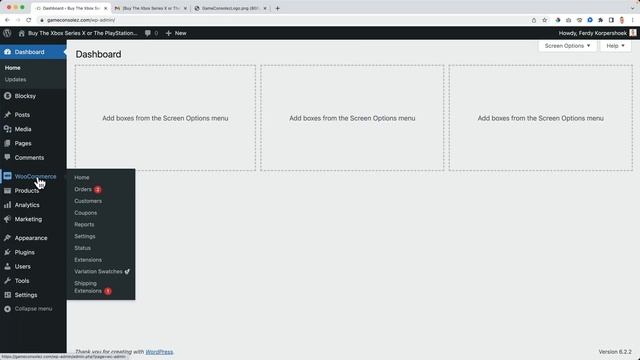
Task: Open the New content menu
Action: tap(176, 33)
